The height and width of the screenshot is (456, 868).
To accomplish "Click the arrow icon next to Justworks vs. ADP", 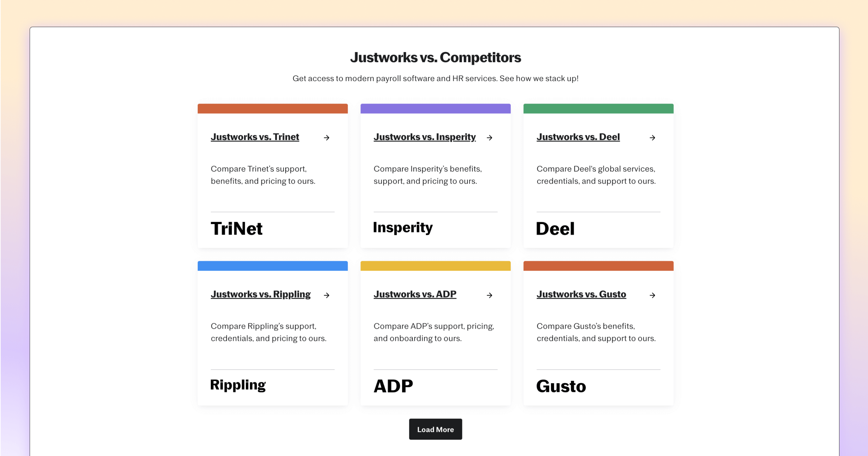I will [x=489, y=295].
